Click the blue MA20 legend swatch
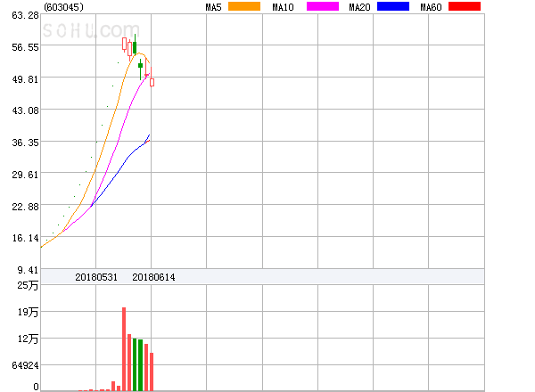 pyautogui.click(x=393, y=6)
